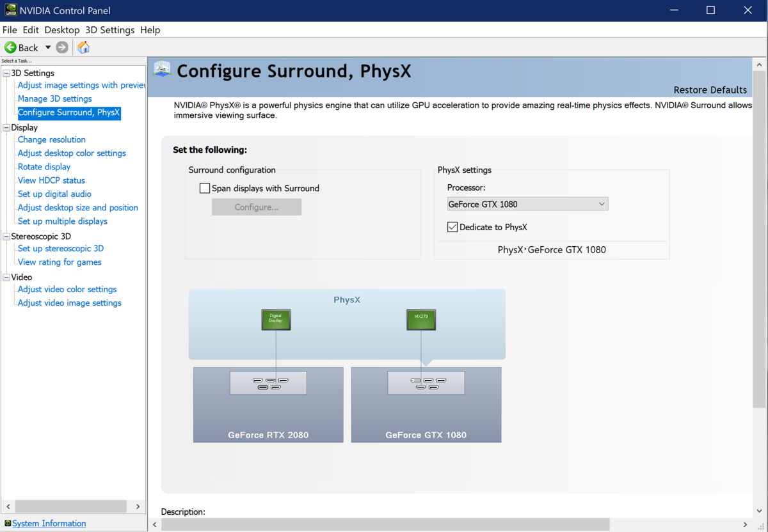Click the Configure Surround PhysX header icon

163,69
